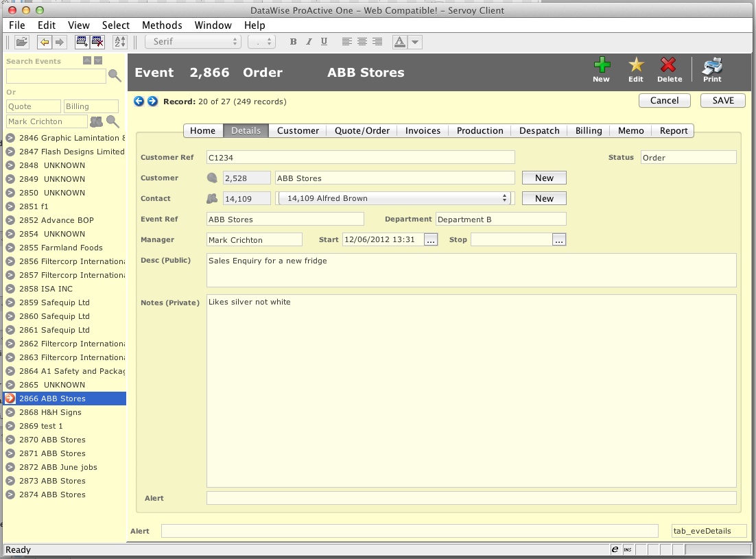756x559 pixels.
Task: Click the Print icon
Action: point(712,70)
